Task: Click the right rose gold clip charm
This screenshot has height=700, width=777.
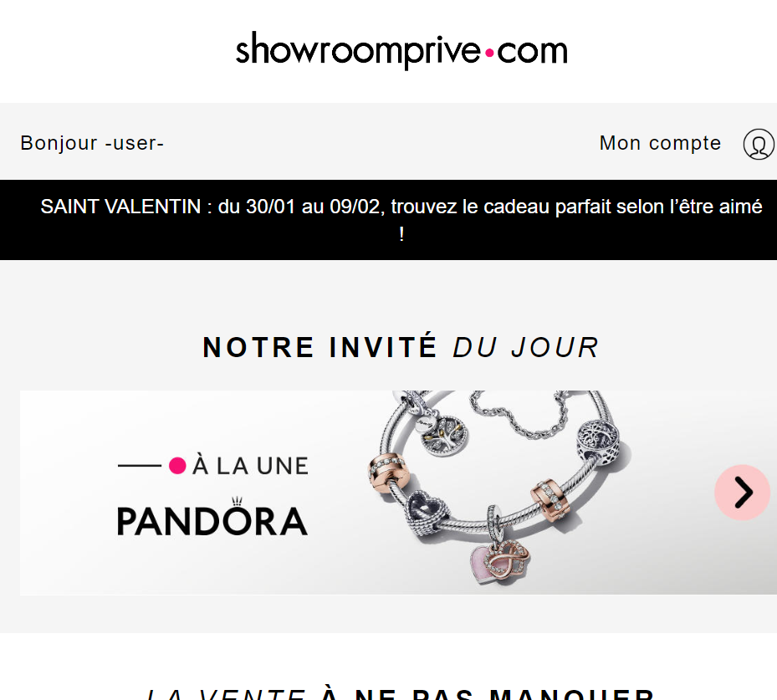Action: click(x=550, y=499)
